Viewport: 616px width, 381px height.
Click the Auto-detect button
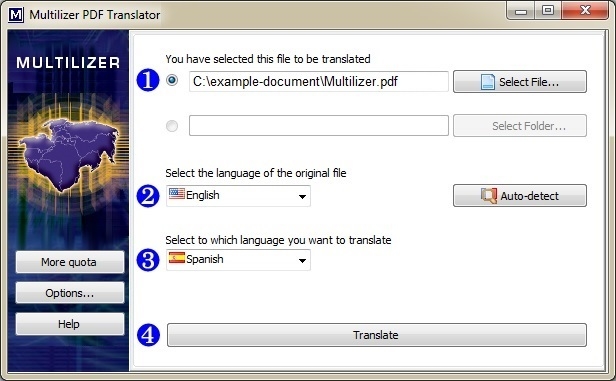pos(520,196)
